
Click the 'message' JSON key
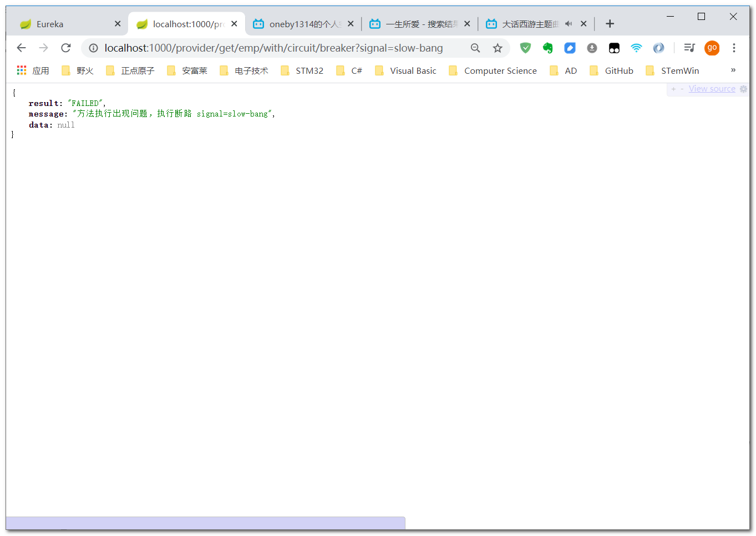(x=46, y=114)
